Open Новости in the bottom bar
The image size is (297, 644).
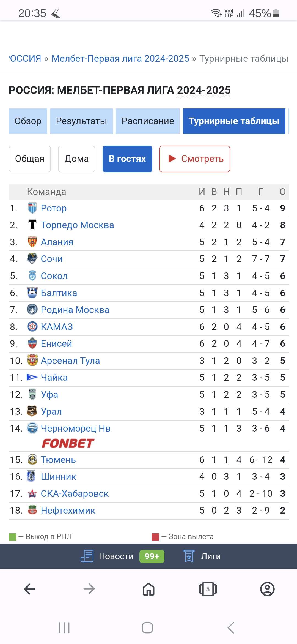pyautogui.click(x=116, y=556)
